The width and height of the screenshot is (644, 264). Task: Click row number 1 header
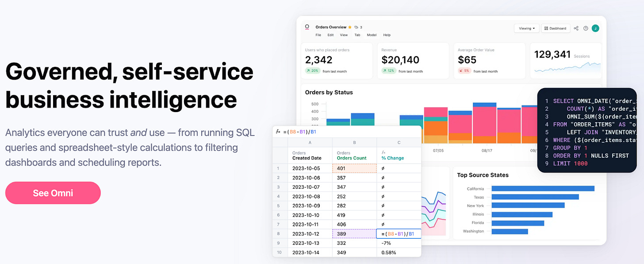tap(280, 168)
